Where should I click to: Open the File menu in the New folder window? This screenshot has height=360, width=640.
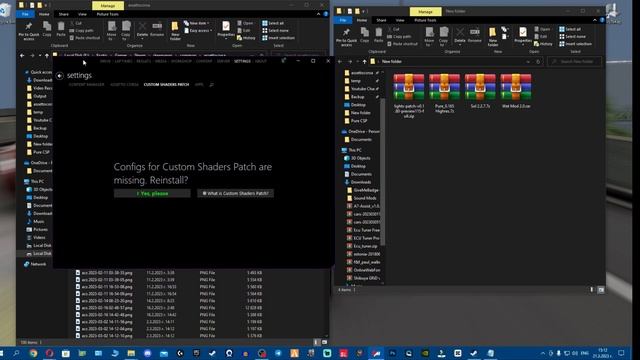pos(343,20)
